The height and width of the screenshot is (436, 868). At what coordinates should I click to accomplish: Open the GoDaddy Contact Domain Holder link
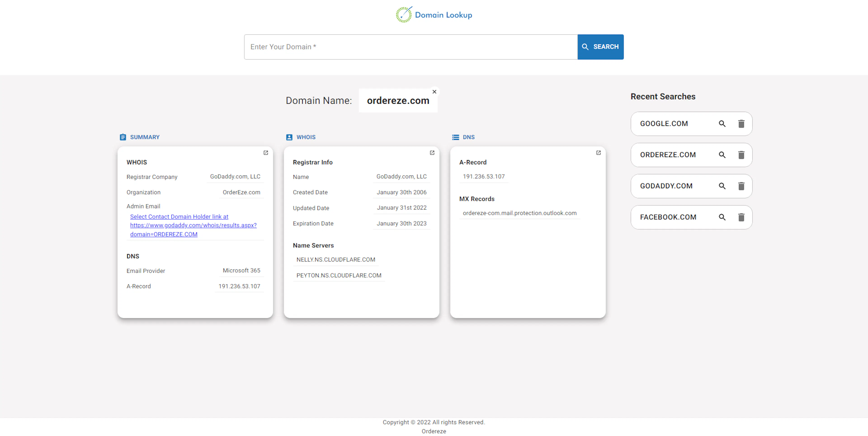193,225
